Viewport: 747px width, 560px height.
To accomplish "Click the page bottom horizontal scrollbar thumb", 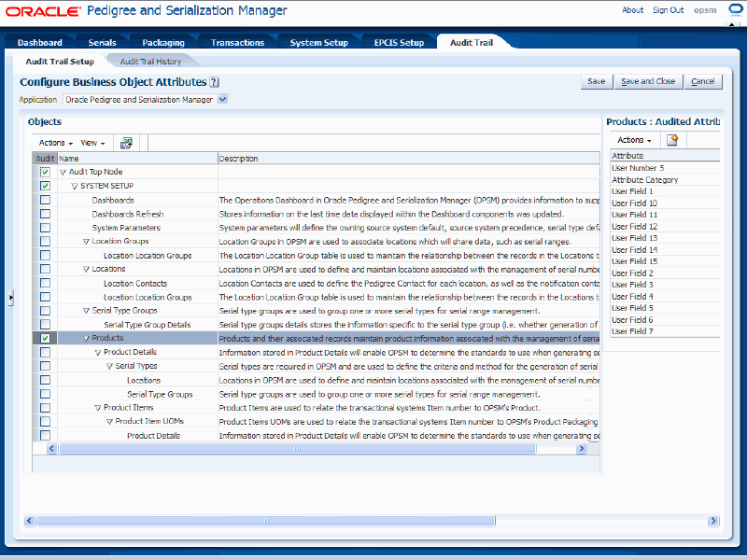I will coord(266,521).
